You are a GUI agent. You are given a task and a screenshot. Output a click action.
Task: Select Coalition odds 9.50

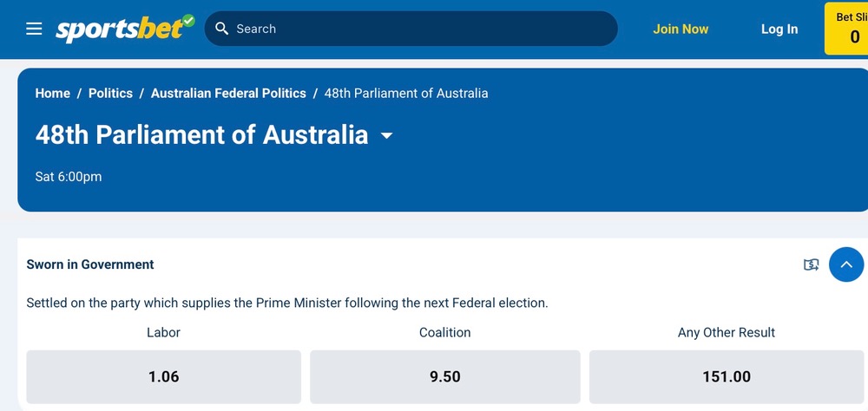[445, 376]
